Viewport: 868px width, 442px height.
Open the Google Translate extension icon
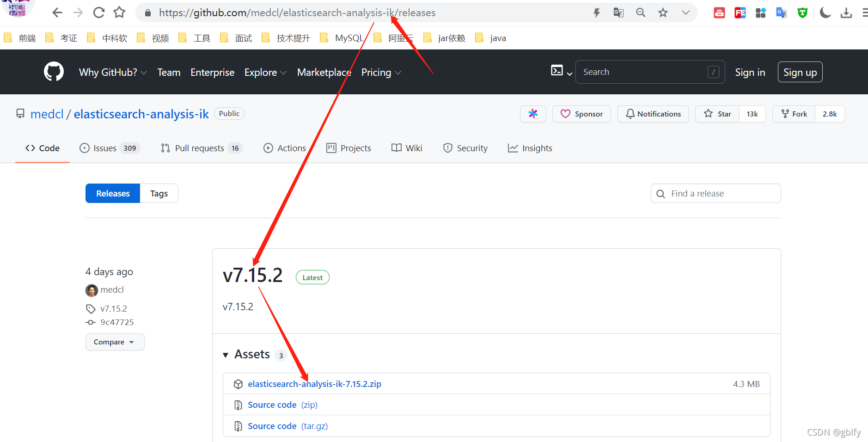pyautogui.click(x=782, y=12)
